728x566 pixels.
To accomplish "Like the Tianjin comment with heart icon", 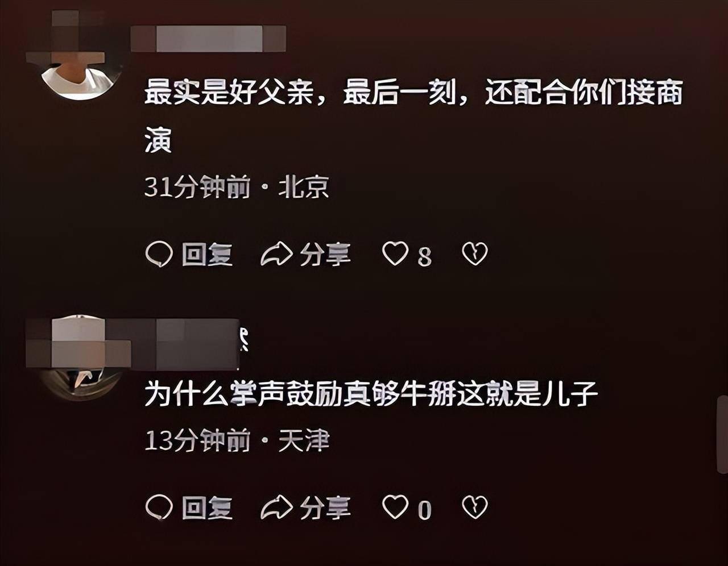I will click(395, 506).
